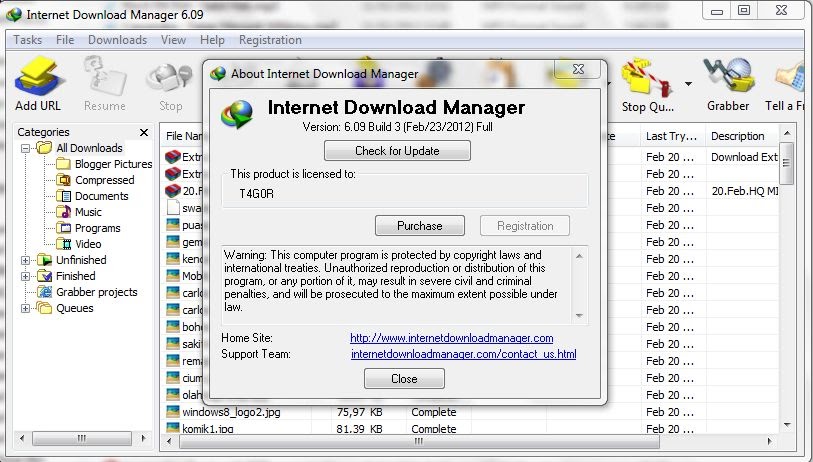Open the Support Team contact_us link
The width and height of the screenshot is (813, 462).
tap(464, 354)
